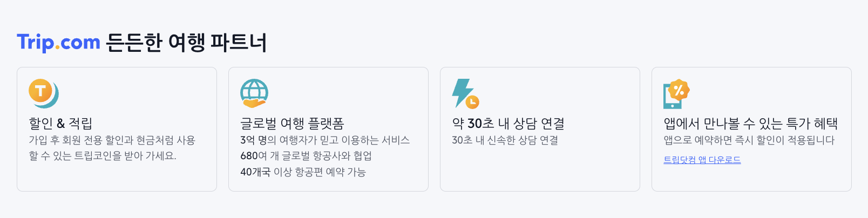Click the 680여 개 글로벌 항공사와 협업 line
This screenshot has height=218, width=868.
point(306,156)
